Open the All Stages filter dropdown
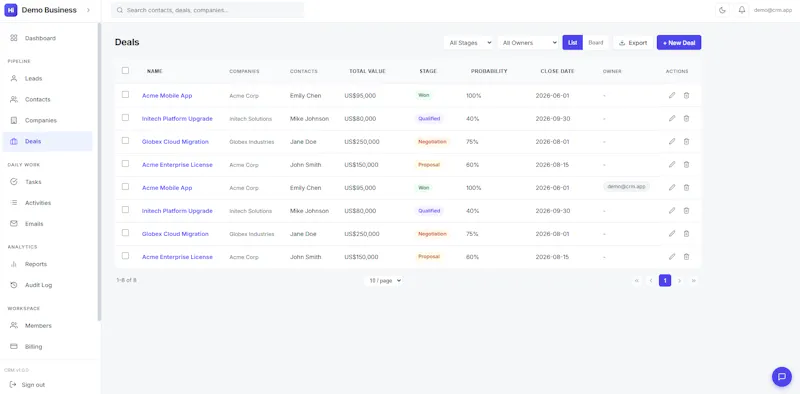800x394 pixels. point(469,43)
